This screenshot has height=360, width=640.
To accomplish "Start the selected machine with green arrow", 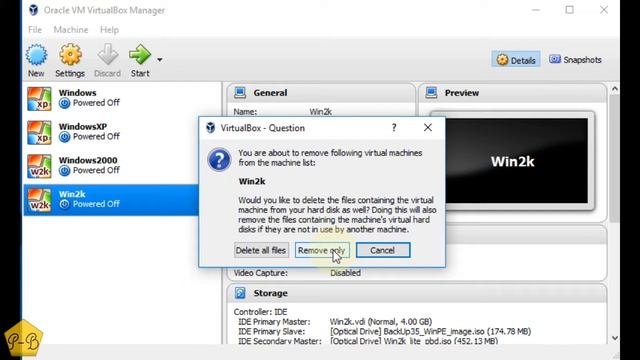I will [140, 55].
